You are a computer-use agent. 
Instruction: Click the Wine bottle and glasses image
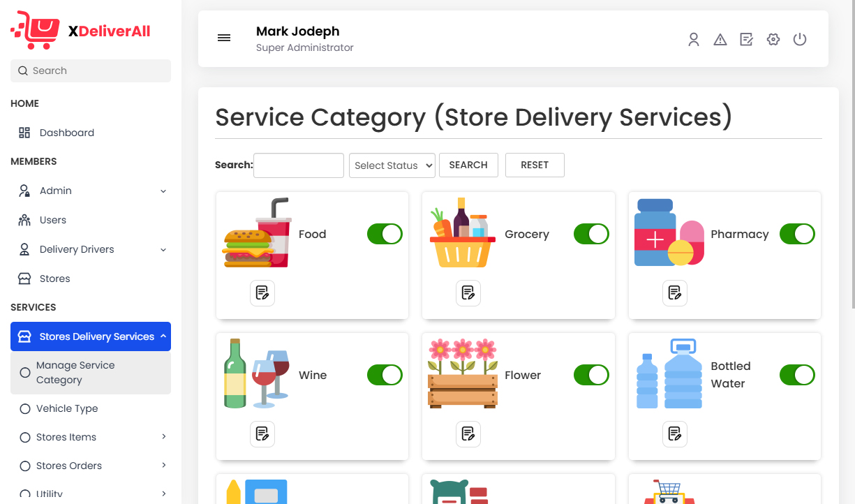point(257,373)
